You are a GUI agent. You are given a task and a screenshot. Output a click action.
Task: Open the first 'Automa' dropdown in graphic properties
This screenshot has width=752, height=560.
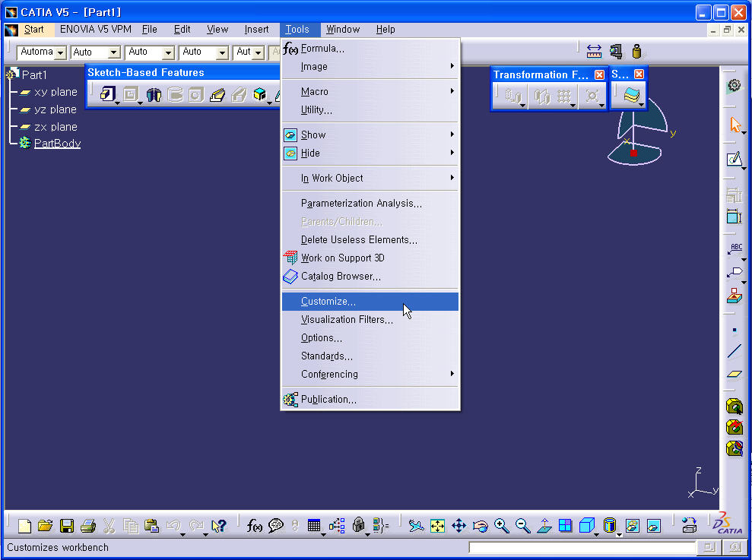60,52
